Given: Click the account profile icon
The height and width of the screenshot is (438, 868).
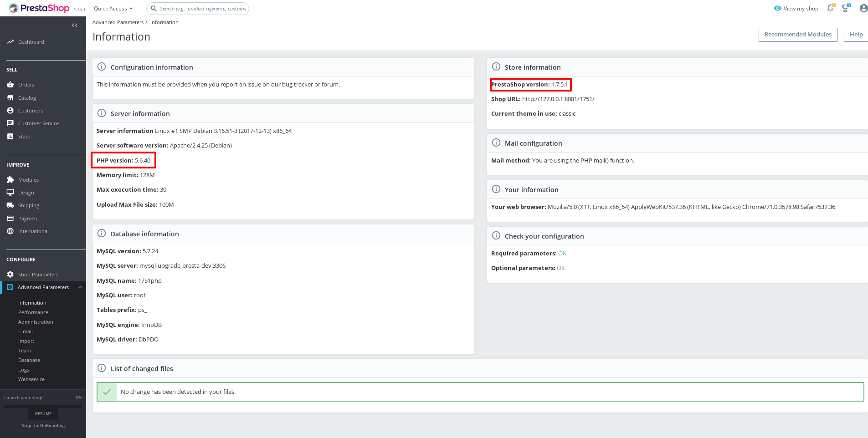Looking at the screenshot, I should pyautogui.click(x=863, y=8).
